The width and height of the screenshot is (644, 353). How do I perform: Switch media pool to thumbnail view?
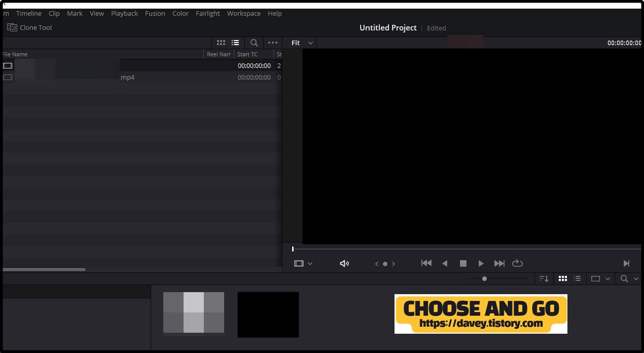[x=562, y=278]
